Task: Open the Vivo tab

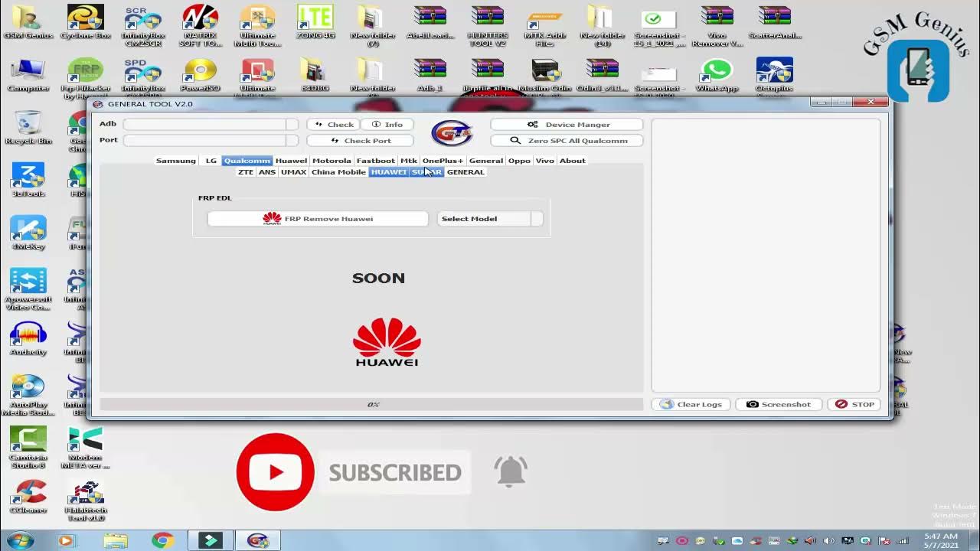Action: click(x=544, y=161)
